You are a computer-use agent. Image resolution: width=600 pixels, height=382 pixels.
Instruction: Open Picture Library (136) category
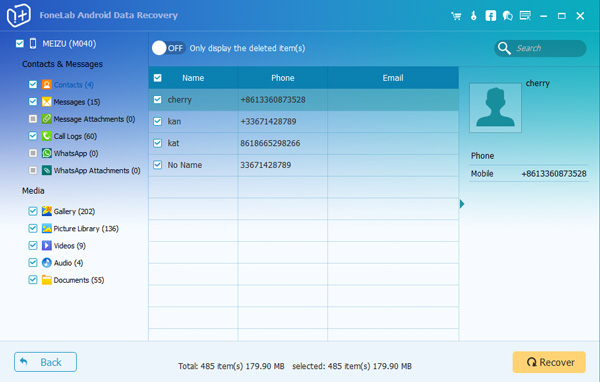[86, 229]
